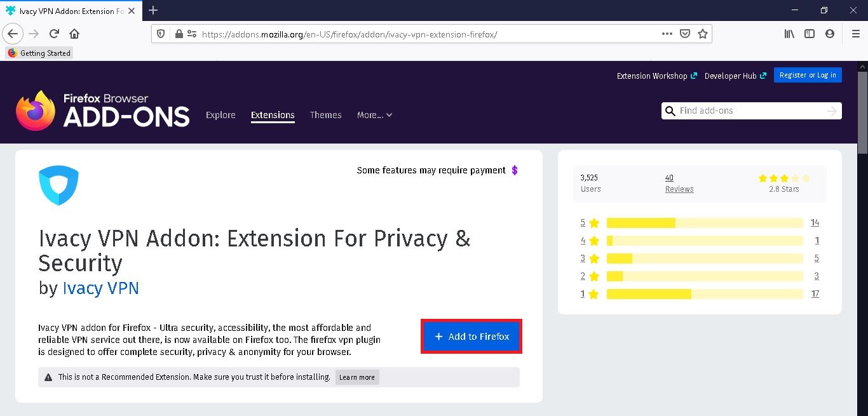Click Learn more about recommended extensions
The image size is (868, 416).
click(x=357, y=377)
